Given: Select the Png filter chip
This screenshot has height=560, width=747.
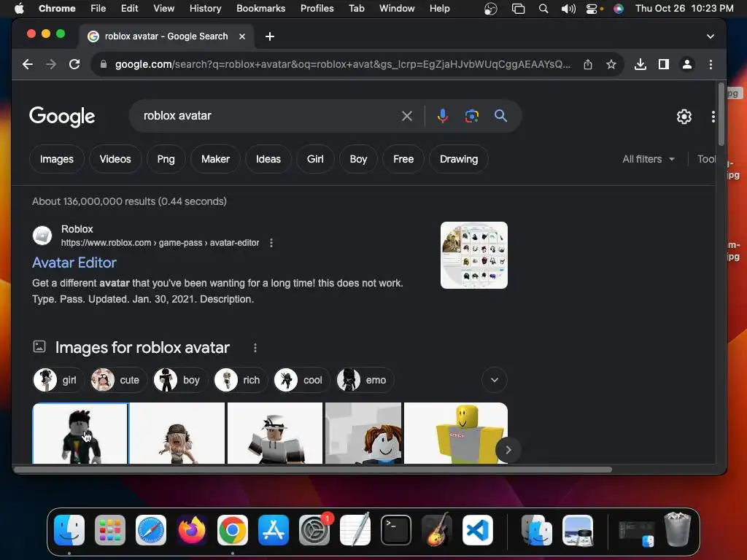Looking at the screenshot, I should pyautogui.click(x=166, y=159).
